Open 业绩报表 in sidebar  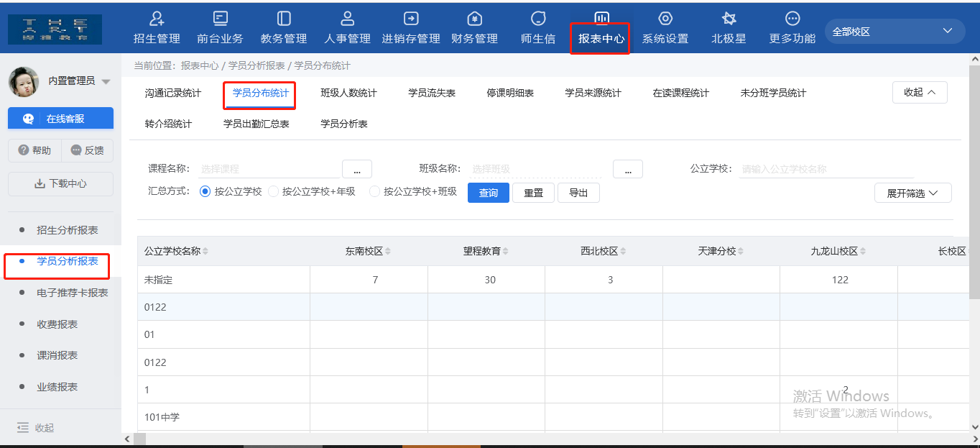57,387
